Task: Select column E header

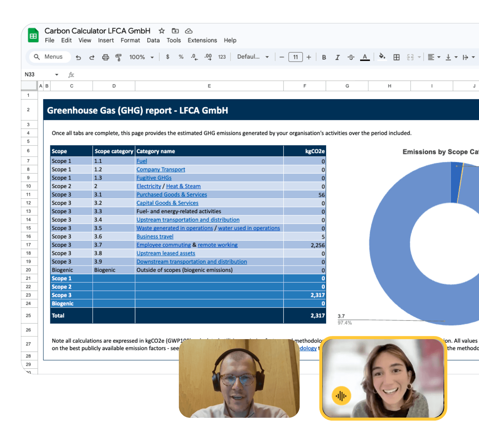Action: 209,86
